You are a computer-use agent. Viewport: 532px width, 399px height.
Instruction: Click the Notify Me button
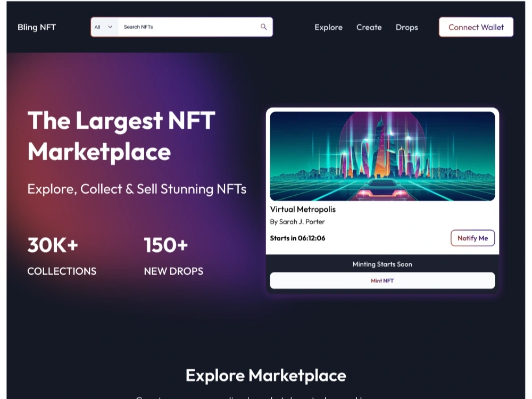472,238
